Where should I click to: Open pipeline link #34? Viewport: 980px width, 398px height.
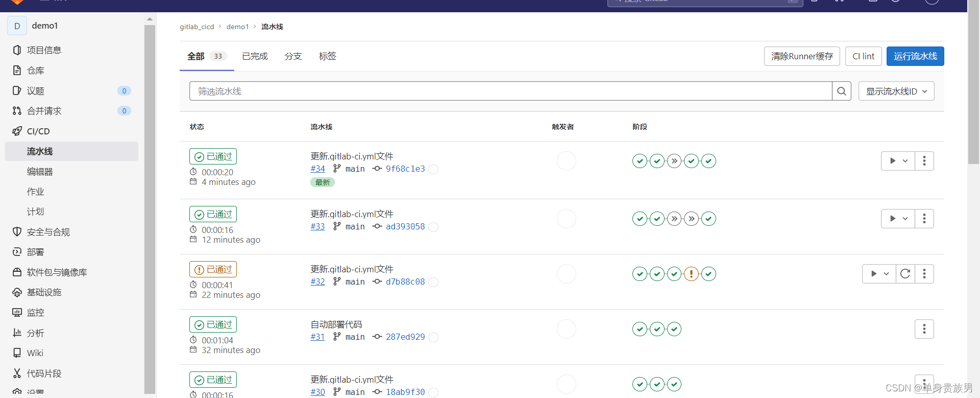(317, 169)
